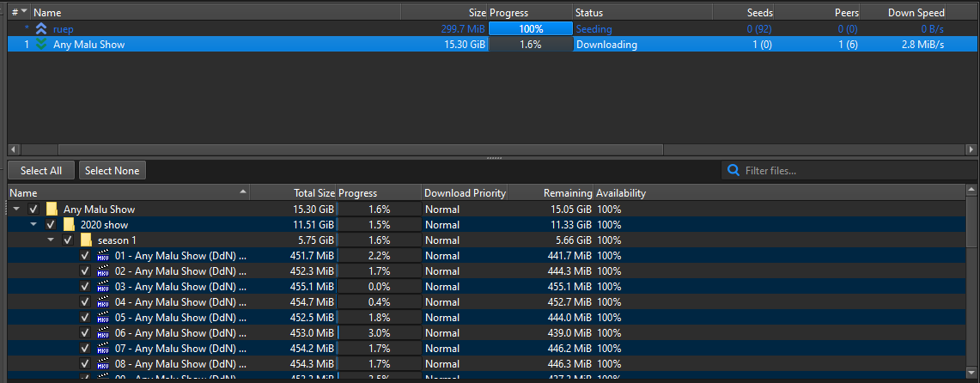Click the Normal priority of file 05
The image size is (980, 383).
click(442, 318)
